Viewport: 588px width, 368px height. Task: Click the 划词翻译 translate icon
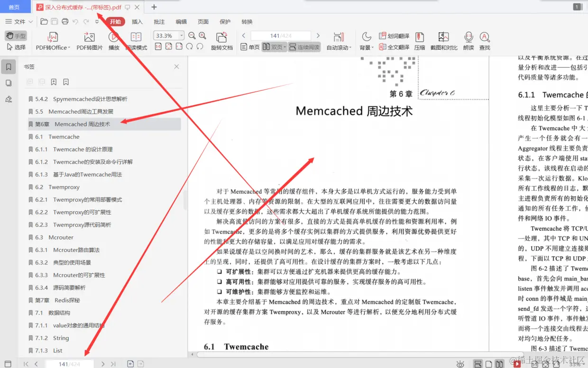[395, 36]
